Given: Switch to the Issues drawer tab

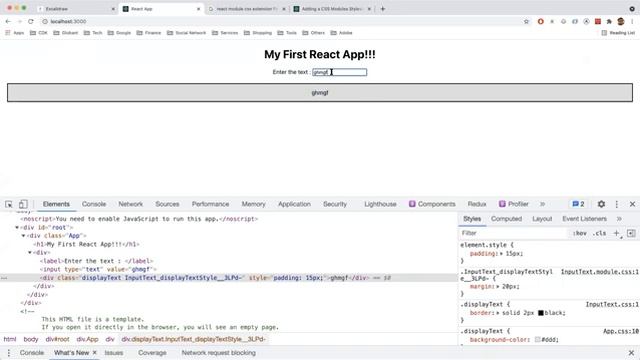Looking at the screenshot, I should tap(113, 353).
